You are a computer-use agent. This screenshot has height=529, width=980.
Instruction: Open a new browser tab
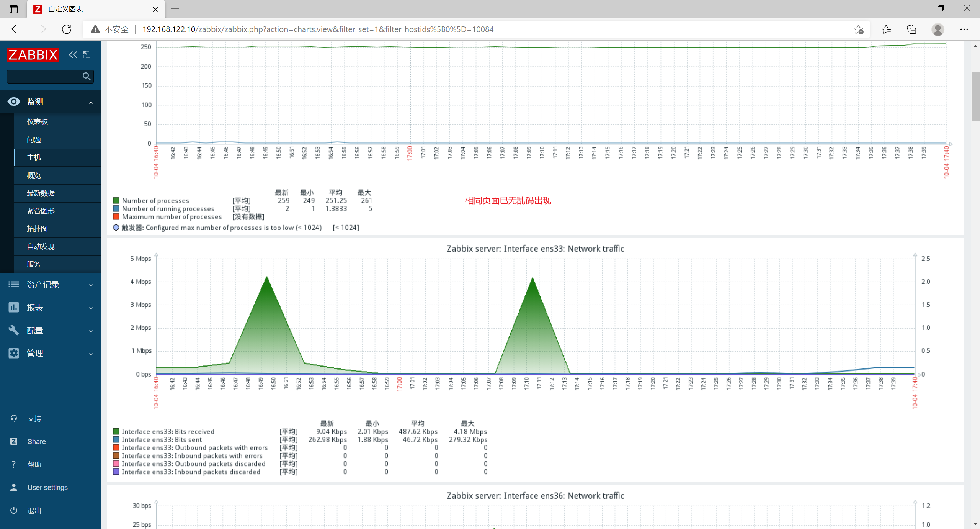tap(175, 9)
